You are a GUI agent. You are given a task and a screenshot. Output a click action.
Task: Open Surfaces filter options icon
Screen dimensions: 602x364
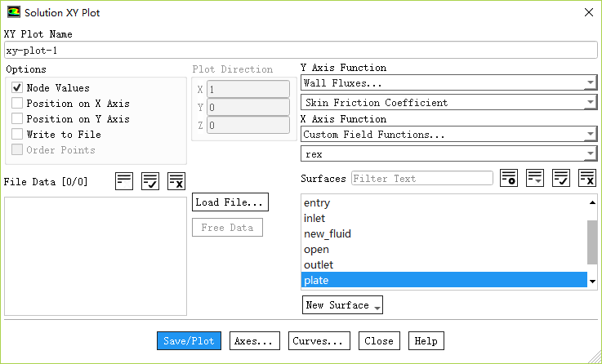(x=509, y=178)
